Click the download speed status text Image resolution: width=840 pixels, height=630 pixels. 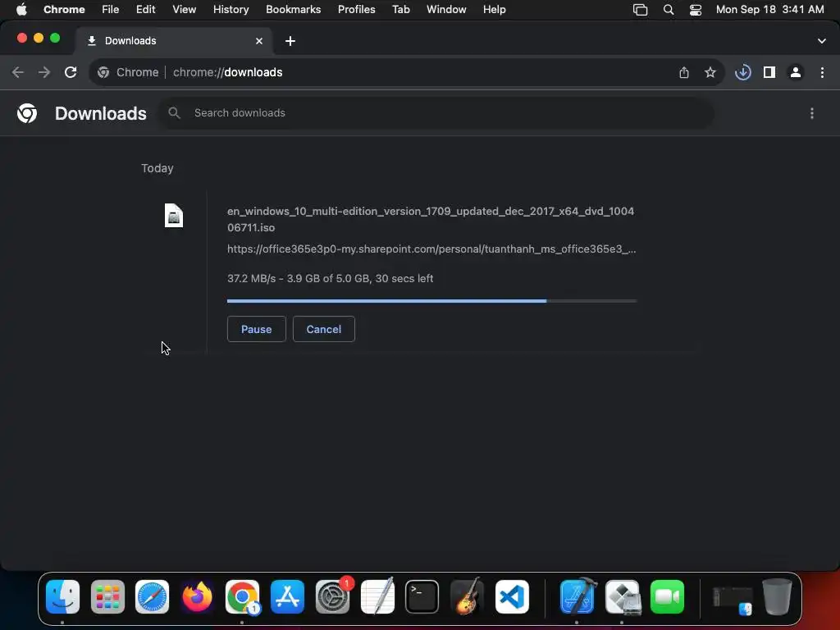330,279
